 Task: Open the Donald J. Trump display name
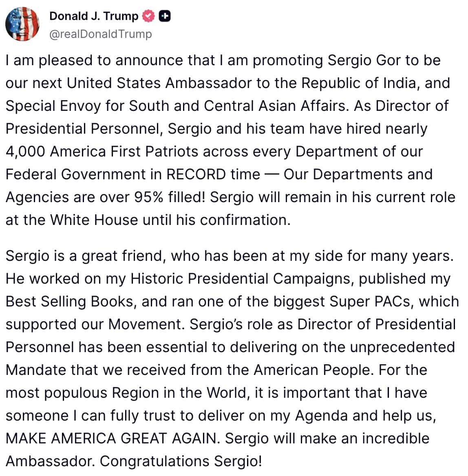pos(93,16)
